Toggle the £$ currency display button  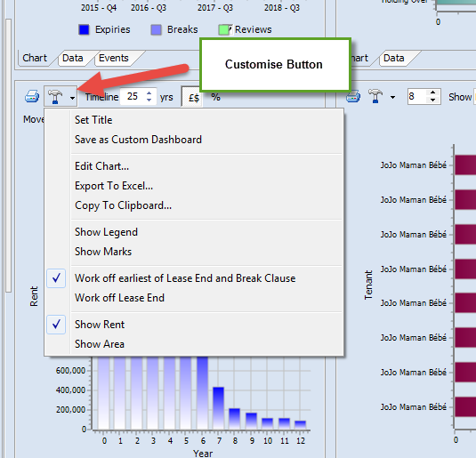click(192, 98)
